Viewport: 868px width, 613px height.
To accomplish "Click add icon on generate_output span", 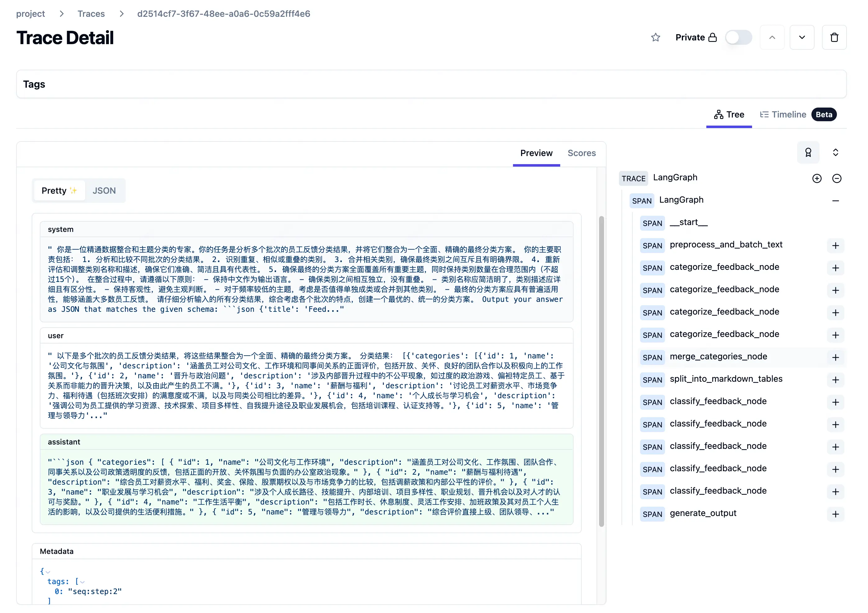I will (835, 514).
